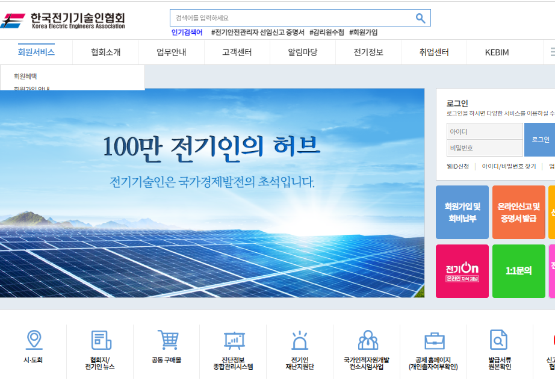Click the 비밀번호 input field
This screenshot has height=392, width=555.
[485, 148]
